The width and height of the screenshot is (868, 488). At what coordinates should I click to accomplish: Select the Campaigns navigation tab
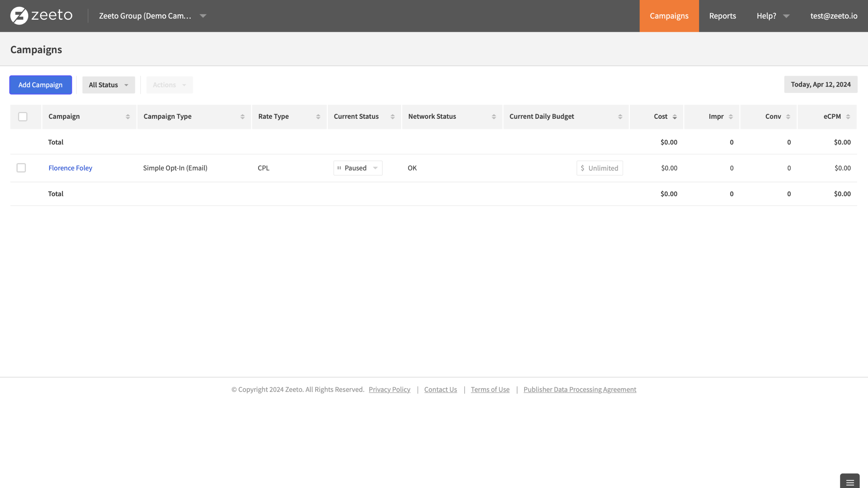[669, 16]
